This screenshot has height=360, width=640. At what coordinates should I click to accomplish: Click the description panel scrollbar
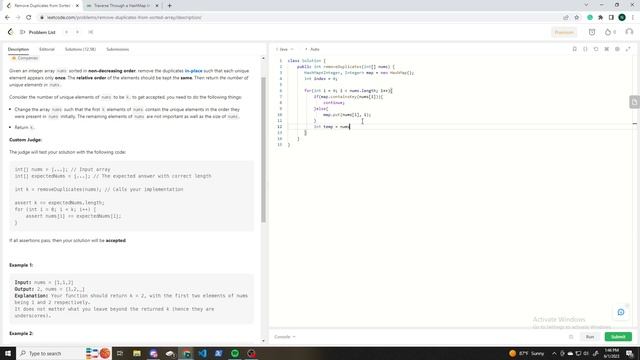[x=263, y=149]
